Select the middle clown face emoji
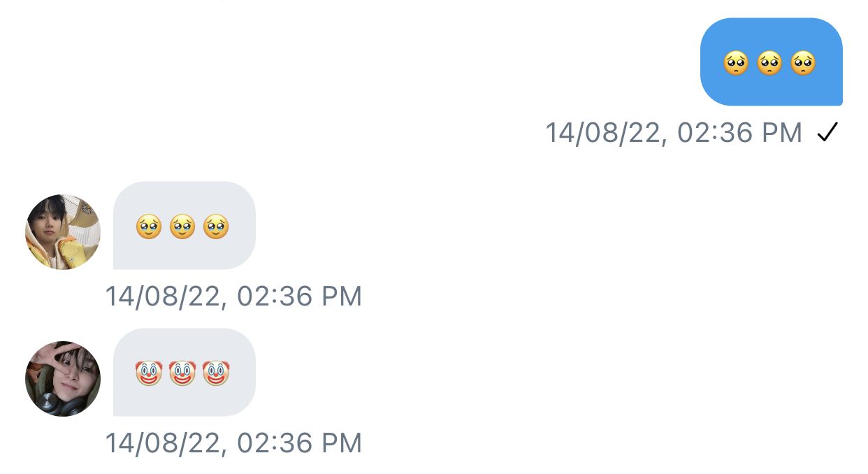 [182, 373]
